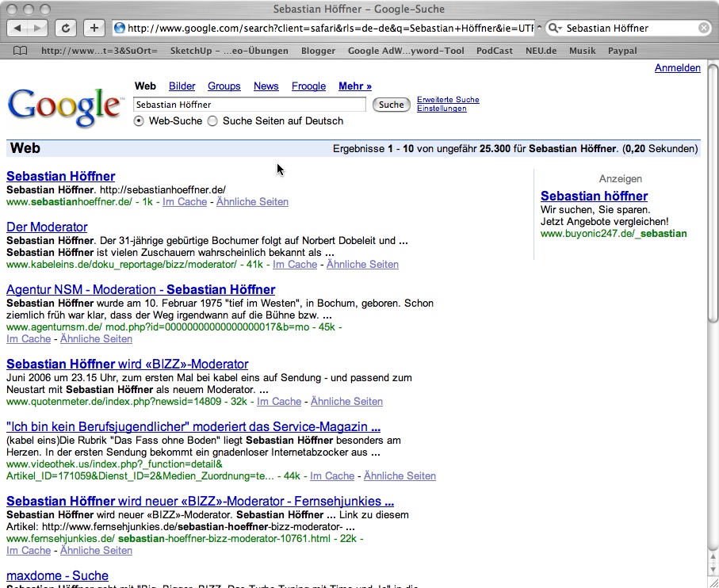This screenshot has height=588, width=719.
Task: Open the PodCast bookmark
Action: 495,51
